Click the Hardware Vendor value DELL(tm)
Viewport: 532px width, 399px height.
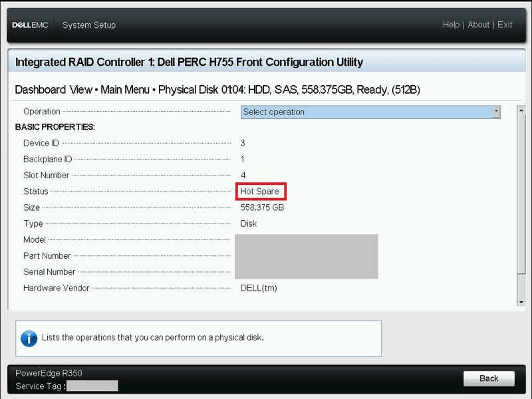coord(259,288)
